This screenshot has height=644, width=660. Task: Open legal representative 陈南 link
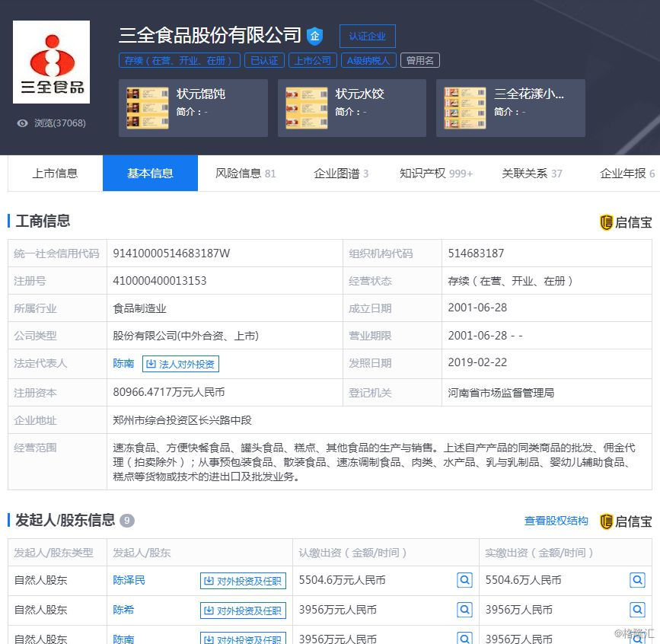(x=123, y=364)
